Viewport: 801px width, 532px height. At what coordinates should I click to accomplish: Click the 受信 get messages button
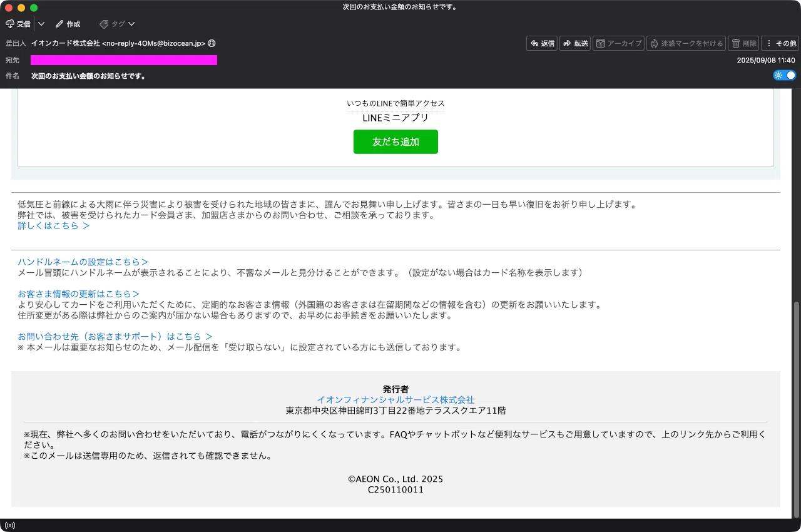pos(18,24)
